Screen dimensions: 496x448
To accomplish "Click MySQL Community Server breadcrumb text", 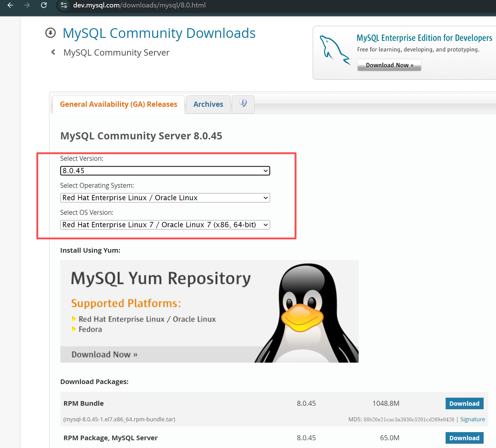I will click(x=117, y=52).
